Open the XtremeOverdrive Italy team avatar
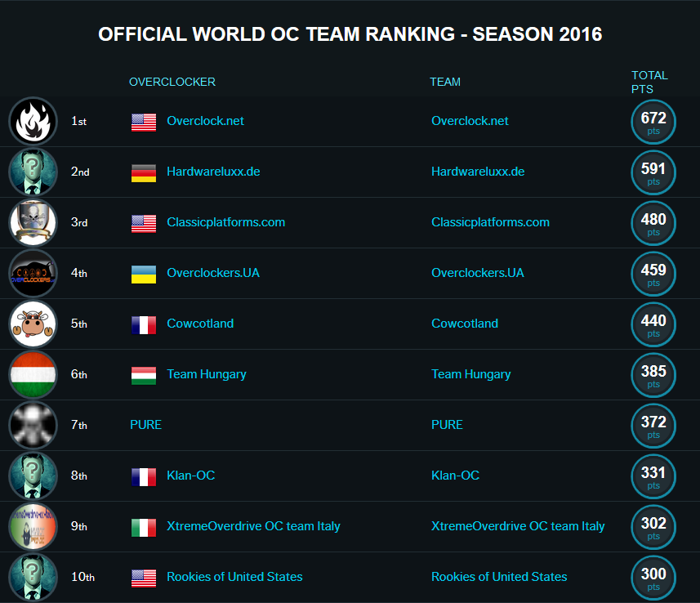Viewport: 700px width, 603px height. pos(33,526)
